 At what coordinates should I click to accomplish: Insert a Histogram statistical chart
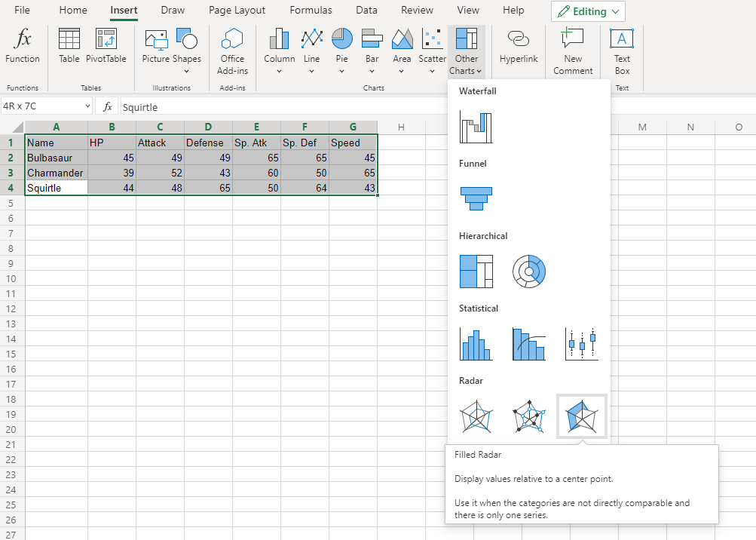476,344
